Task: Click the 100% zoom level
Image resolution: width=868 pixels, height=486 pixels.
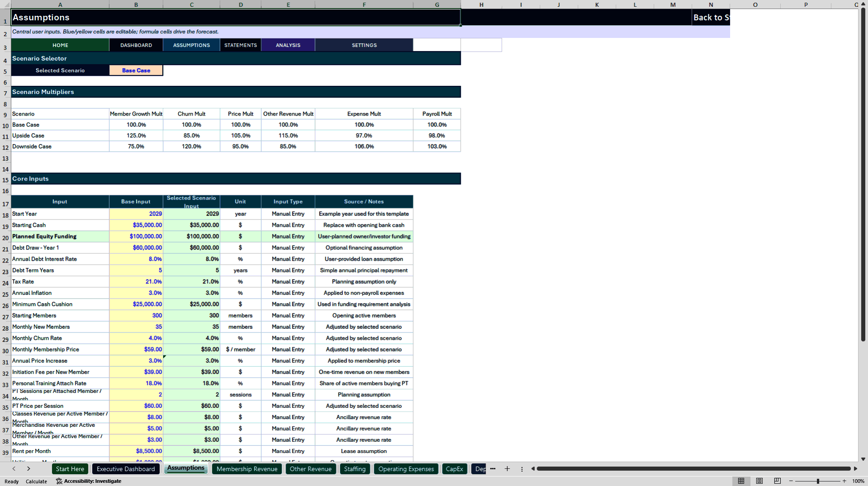Action: pos(858,481)
